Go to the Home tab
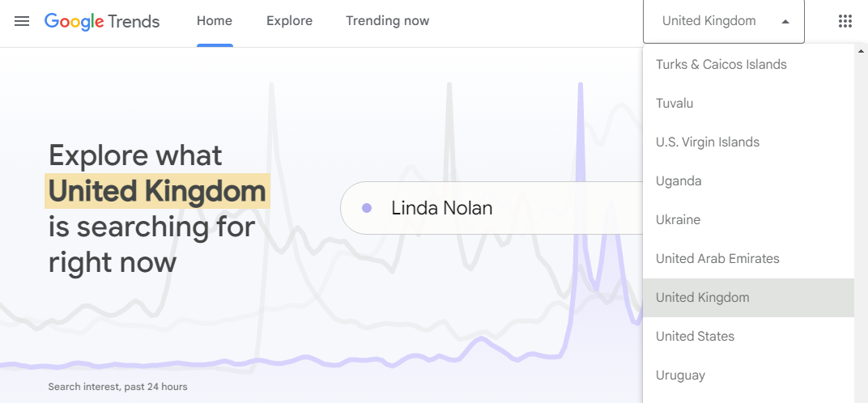This screenshot has height=403, width=868. (x=215, y=22)
